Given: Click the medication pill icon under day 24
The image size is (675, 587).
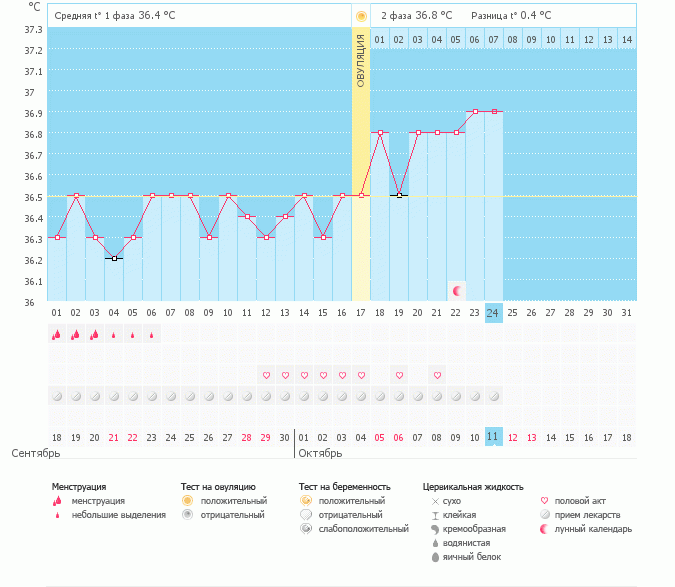Looking at the screenshot, I should 494,396.
